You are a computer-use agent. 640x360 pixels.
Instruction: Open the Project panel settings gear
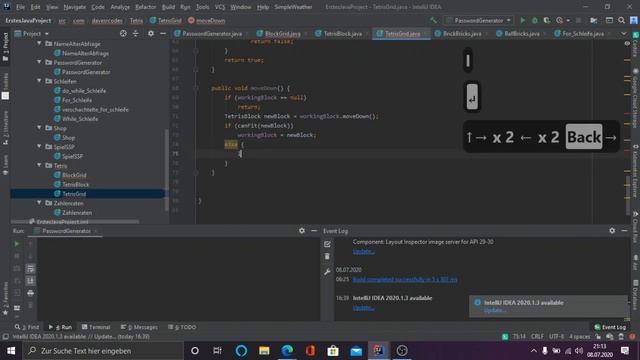tap(151, 33)
